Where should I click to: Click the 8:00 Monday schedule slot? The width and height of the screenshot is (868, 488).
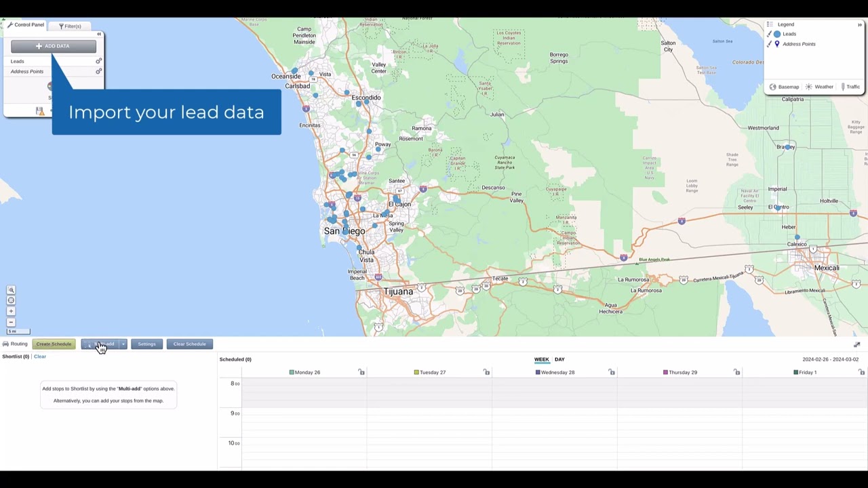(304, 392)
